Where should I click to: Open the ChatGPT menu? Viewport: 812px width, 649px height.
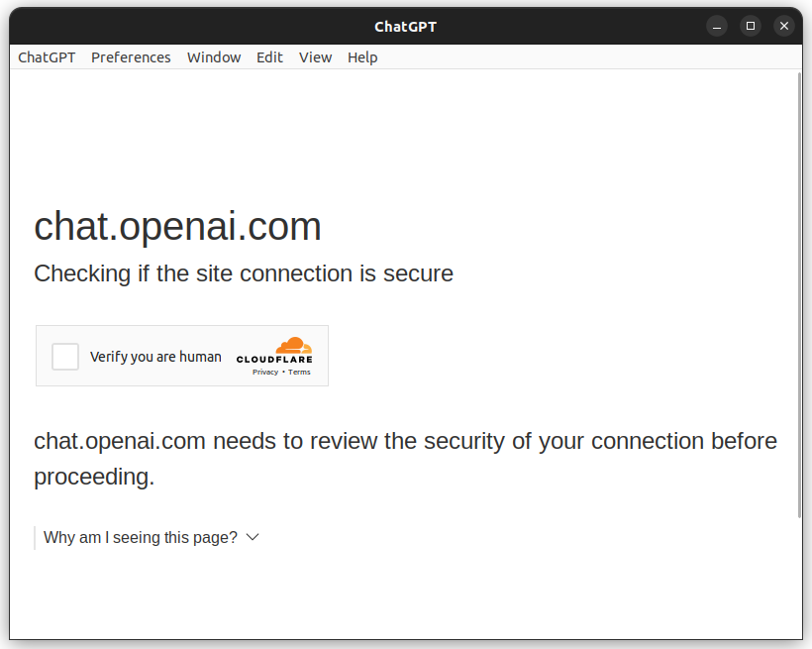46,57
